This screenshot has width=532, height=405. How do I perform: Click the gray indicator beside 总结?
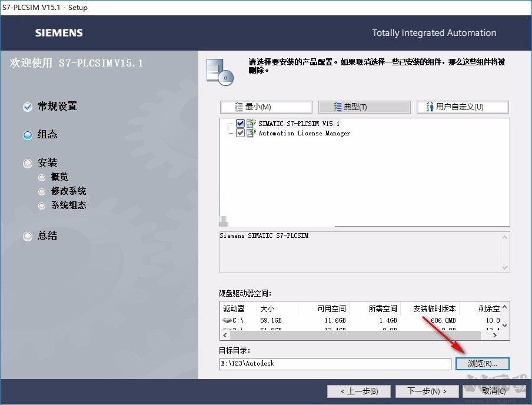click(28, 236)
